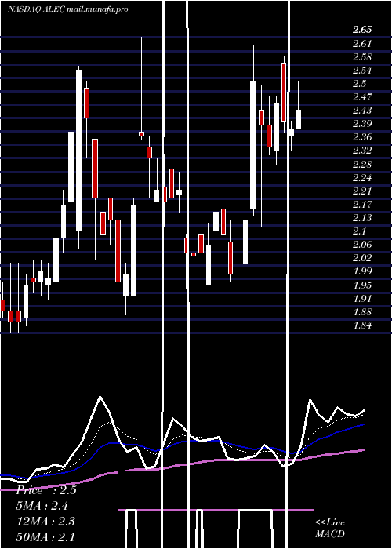Click the 2.32 price axis label

tap(362, 151)
